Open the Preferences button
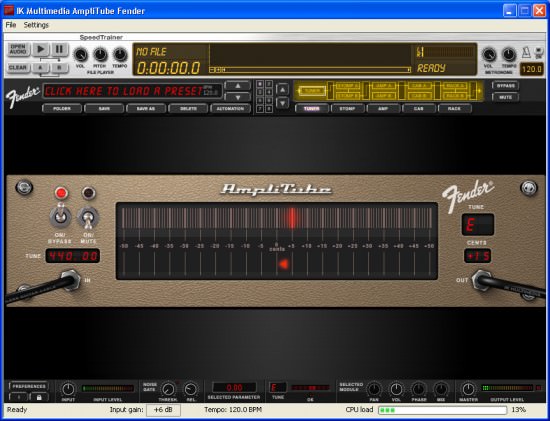550x421 pixels. tap(29, 386)
